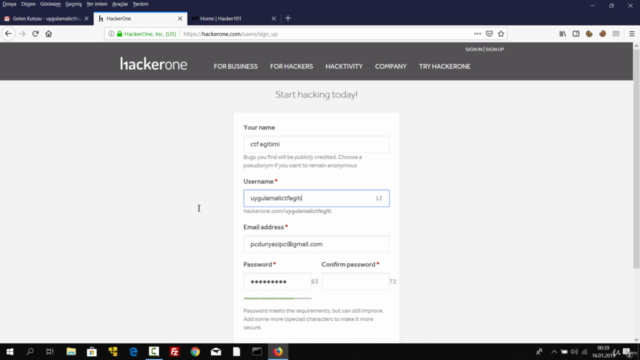Image resolution: width=640 pixels, height=360 pixels.
Task: Launch Microsoft Store from taskbar
Action: tap(92, 351)
